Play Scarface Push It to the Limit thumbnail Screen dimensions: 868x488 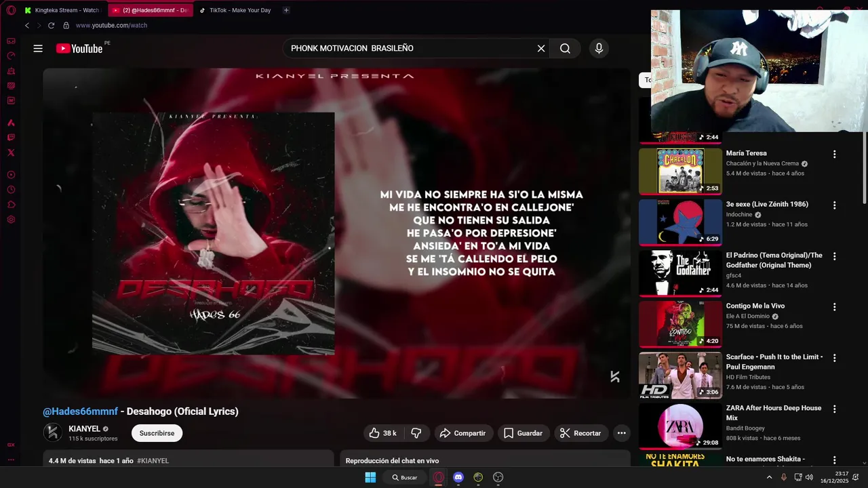coord(680,375)
